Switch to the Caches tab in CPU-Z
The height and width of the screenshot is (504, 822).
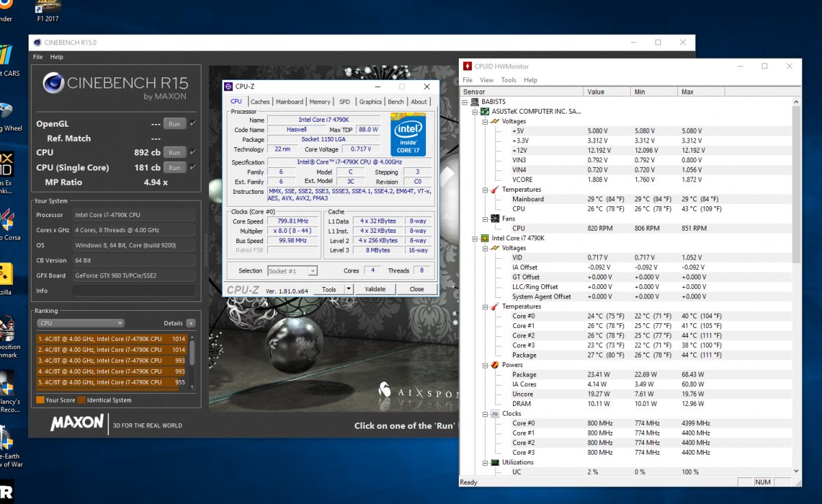[x=260, y=102]
